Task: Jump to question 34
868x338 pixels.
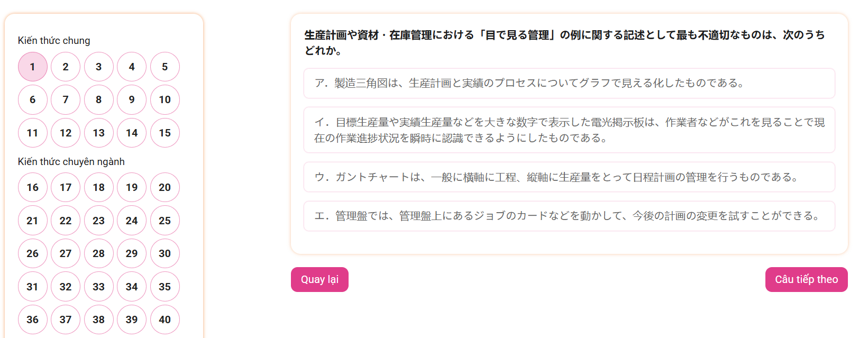Action: [x=132, y=287]
